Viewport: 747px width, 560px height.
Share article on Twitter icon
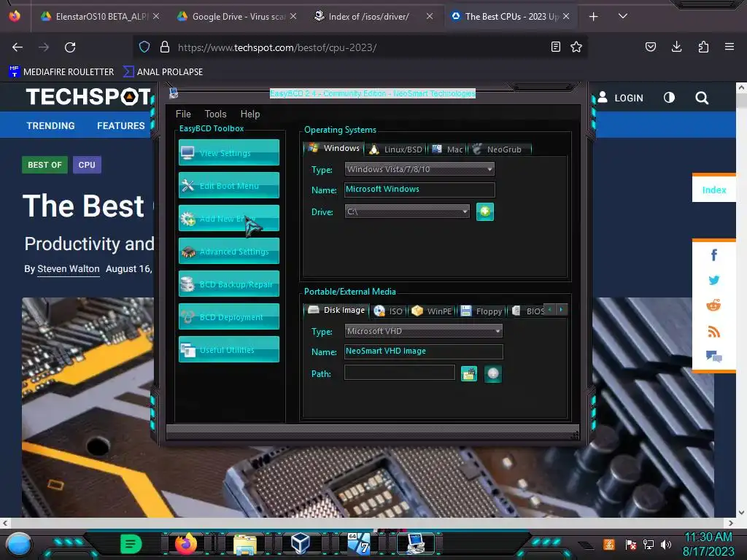coord(713,280)
